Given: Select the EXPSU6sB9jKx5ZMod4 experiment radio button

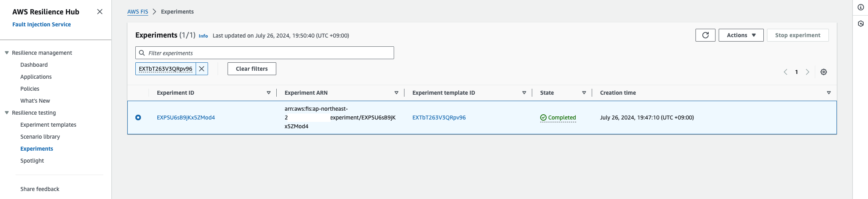Looking at the screenshot, I should [x=138, y=117].
